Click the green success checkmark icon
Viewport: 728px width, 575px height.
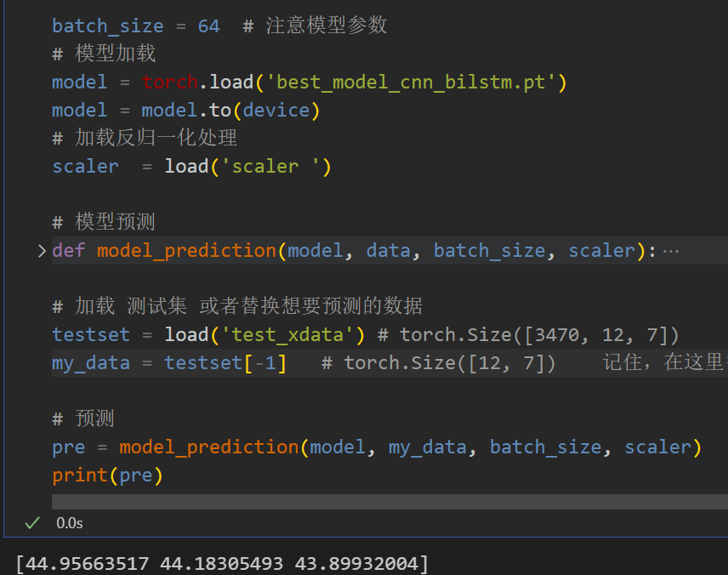pos(31,522)
